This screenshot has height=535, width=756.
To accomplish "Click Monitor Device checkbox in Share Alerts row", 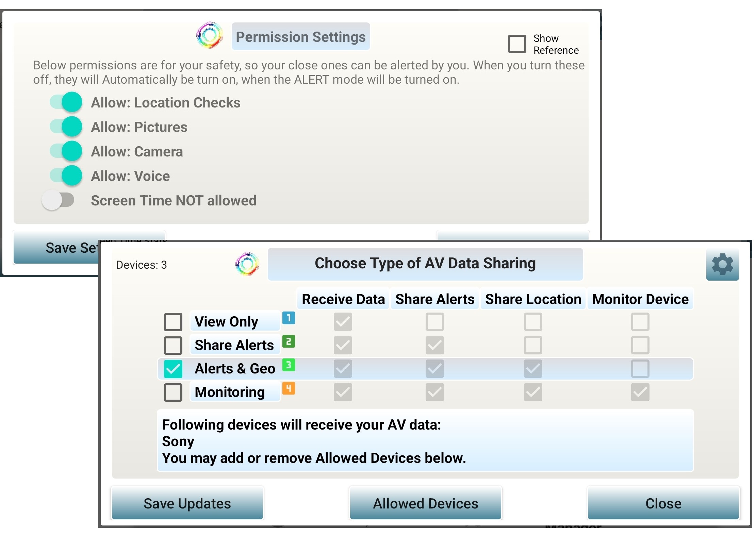I will pos(640,345).
